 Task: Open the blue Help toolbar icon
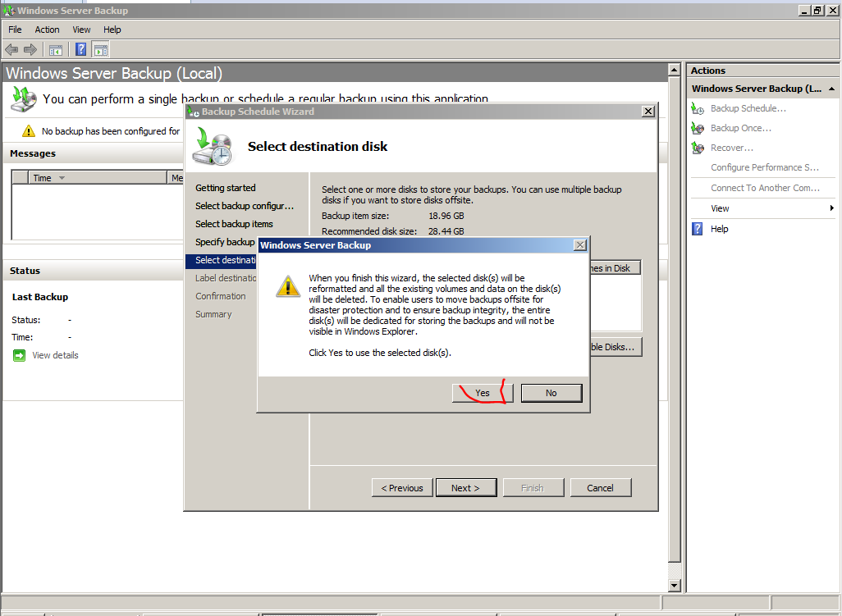(x=80, y=50)
